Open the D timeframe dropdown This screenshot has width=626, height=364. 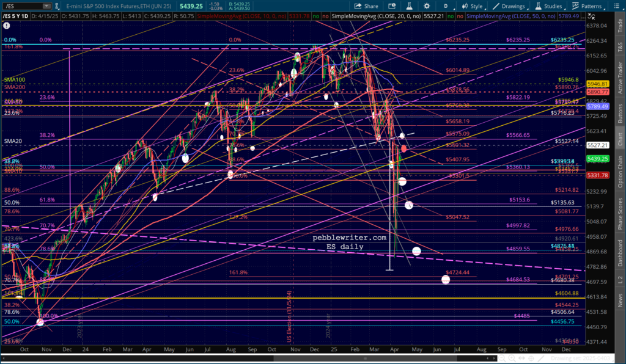446,6
